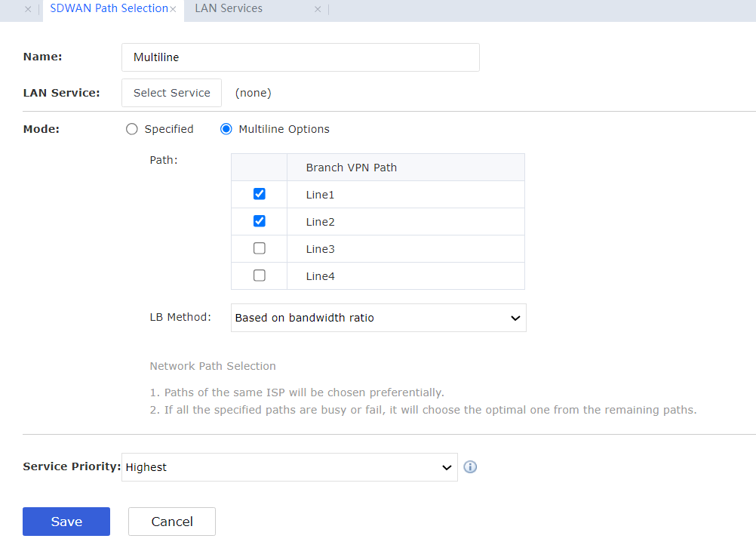Click the (none) LAN service label
This screenshot has height=554, width=756.
(x=253, y=93)
